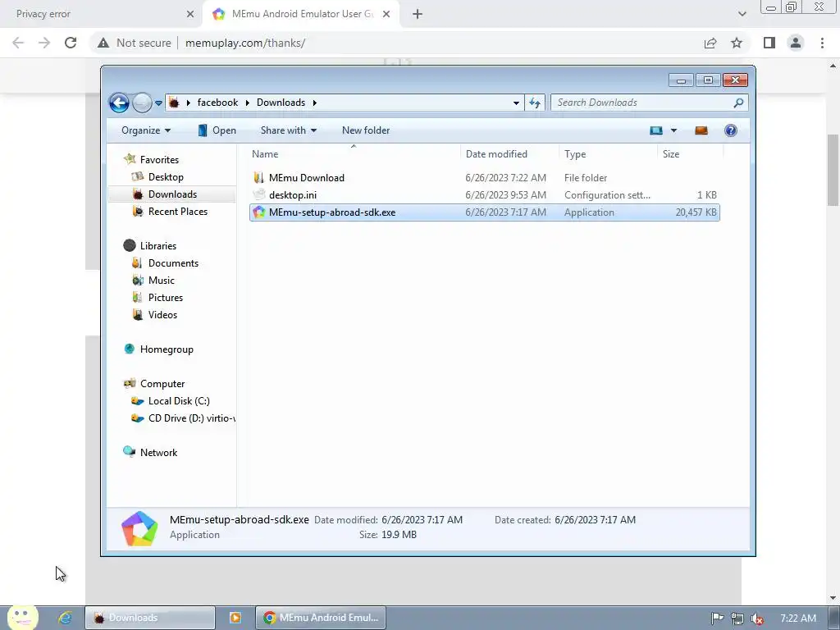
Task: Click the Explorer back arrow button
Action: [x=119, y=103]
